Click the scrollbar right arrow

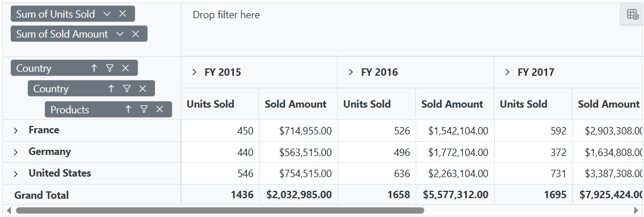point(637,210)
